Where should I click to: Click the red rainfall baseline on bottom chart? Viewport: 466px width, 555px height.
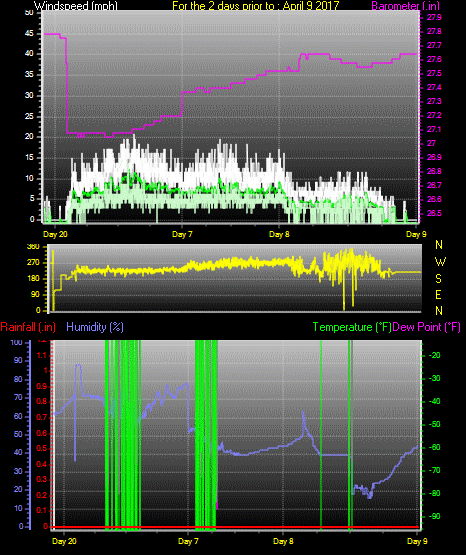click(x=236, y=527)
